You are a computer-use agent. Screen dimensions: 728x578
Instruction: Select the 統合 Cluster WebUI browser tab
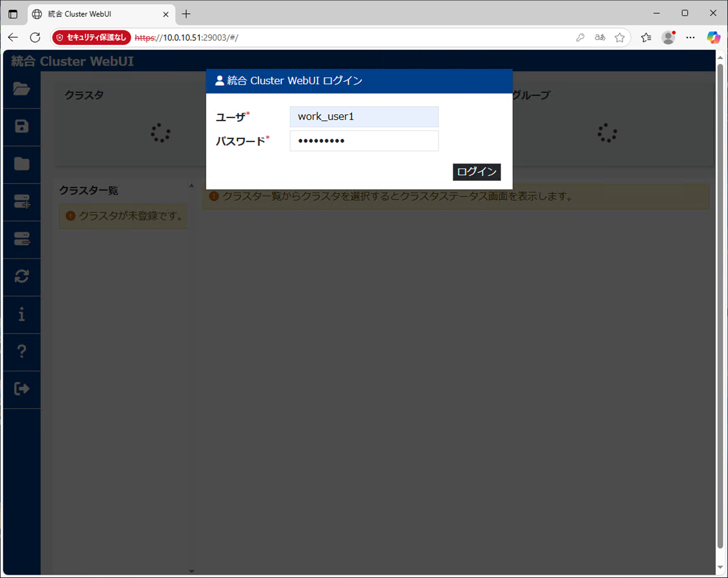(x=101, y=14)
